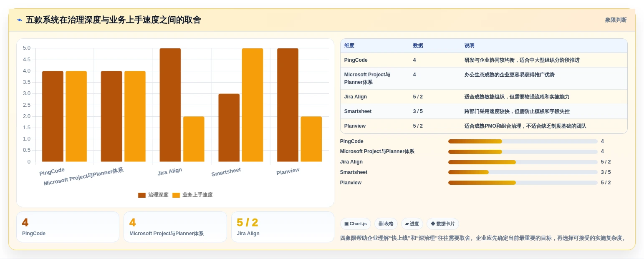Click the Smartsheet progress bar
644x259 pixels.
[x=523, y=172]
